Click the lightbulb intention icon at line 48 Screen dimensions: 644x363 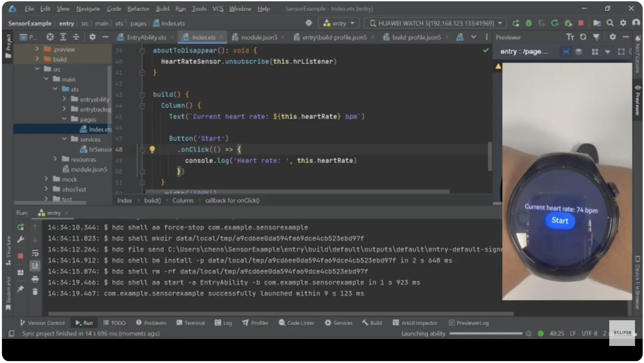coord(152,149)
